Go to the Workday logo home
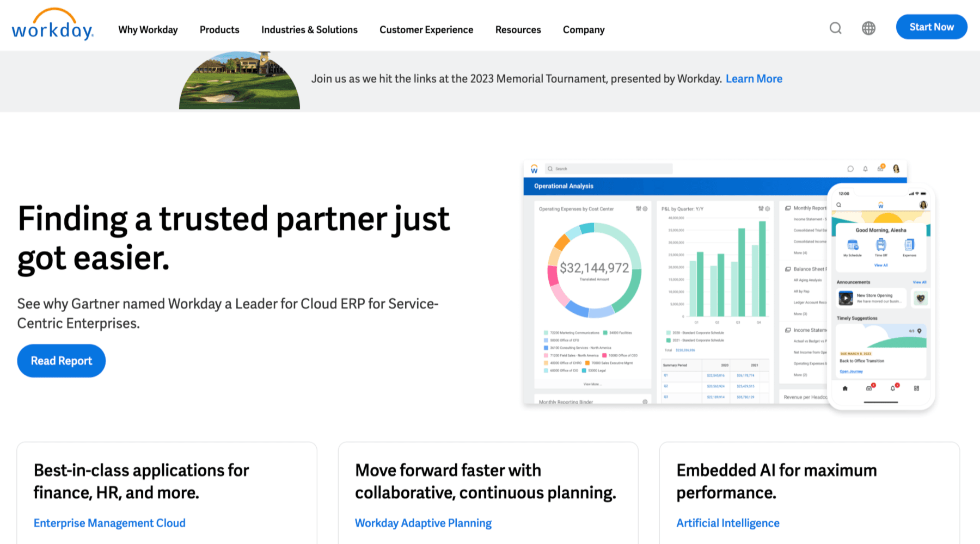Image resolution: width=980 pixels, height=544 pixels. (52, 26)
